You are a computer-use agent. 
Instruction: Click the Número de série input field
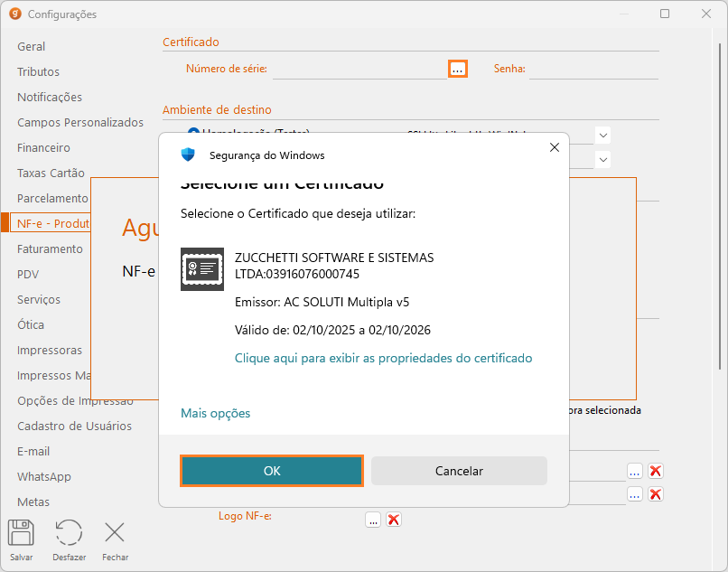pyautogui.click(x=359, y=69)
